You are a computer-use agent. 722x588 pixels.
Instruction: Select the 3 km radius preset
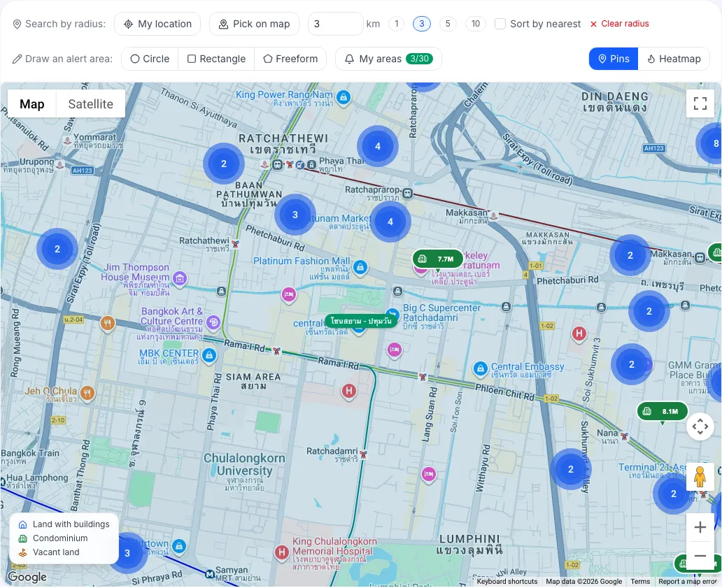click(422, 24)
